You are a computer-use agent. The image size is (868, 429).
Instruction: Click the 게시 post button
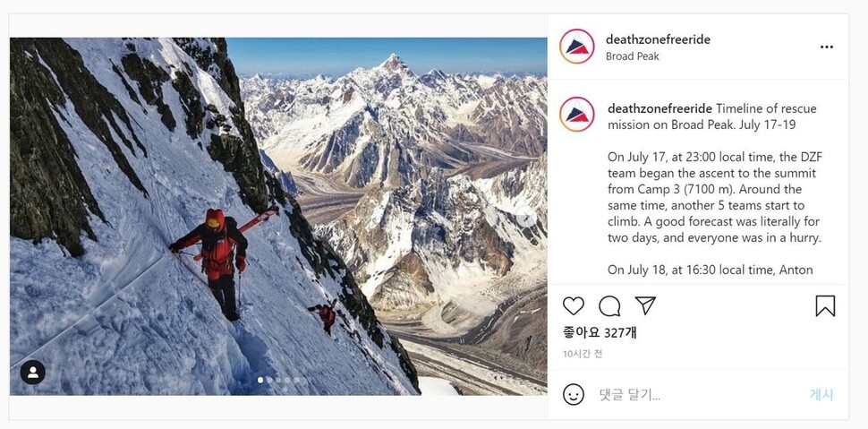(x=821, y=395)
